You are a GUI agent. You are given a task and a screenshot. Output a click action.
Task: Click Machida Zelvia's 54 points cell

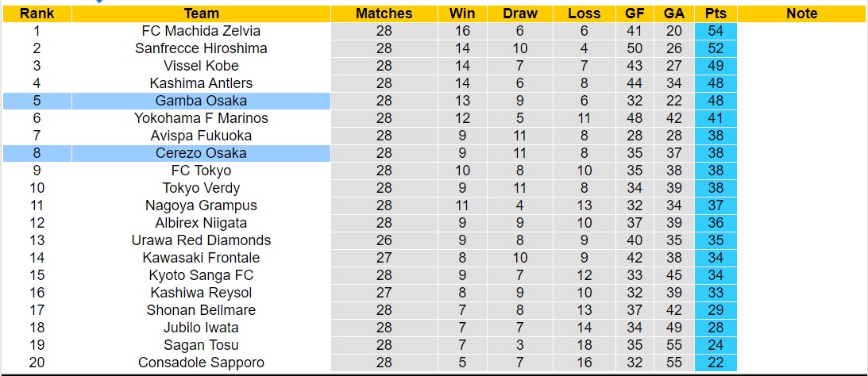pos(716,31)
